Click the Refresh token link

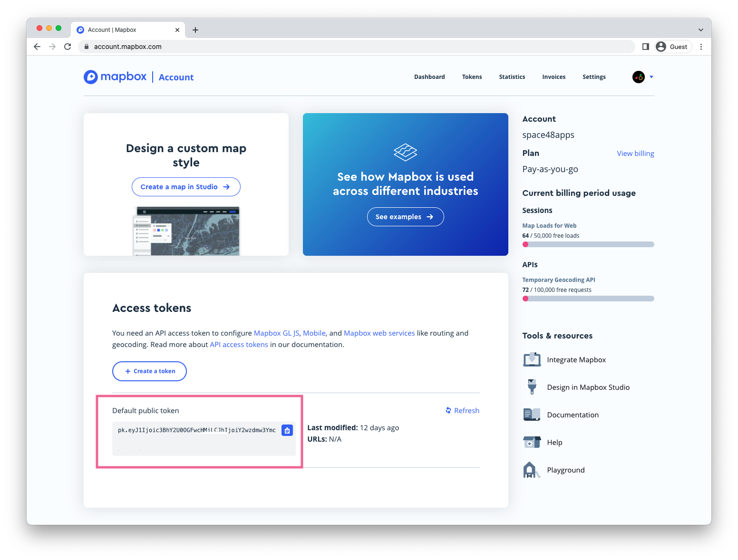[462, 410]
